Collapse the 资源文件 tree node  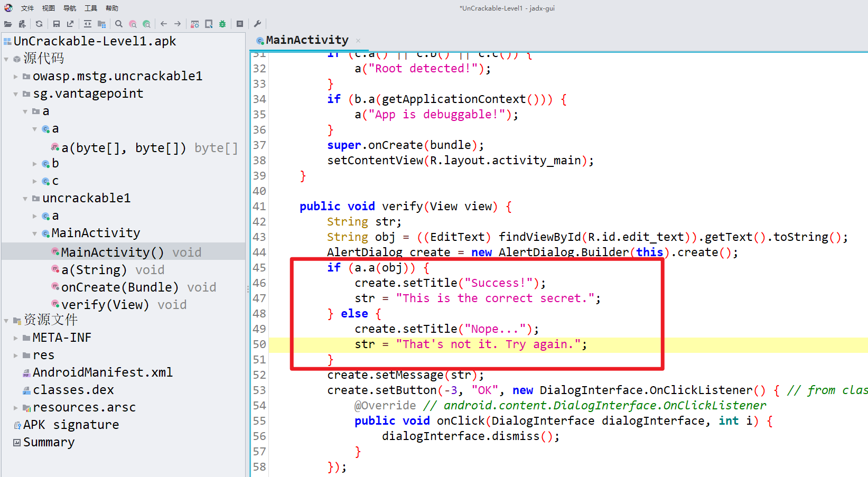6,321
